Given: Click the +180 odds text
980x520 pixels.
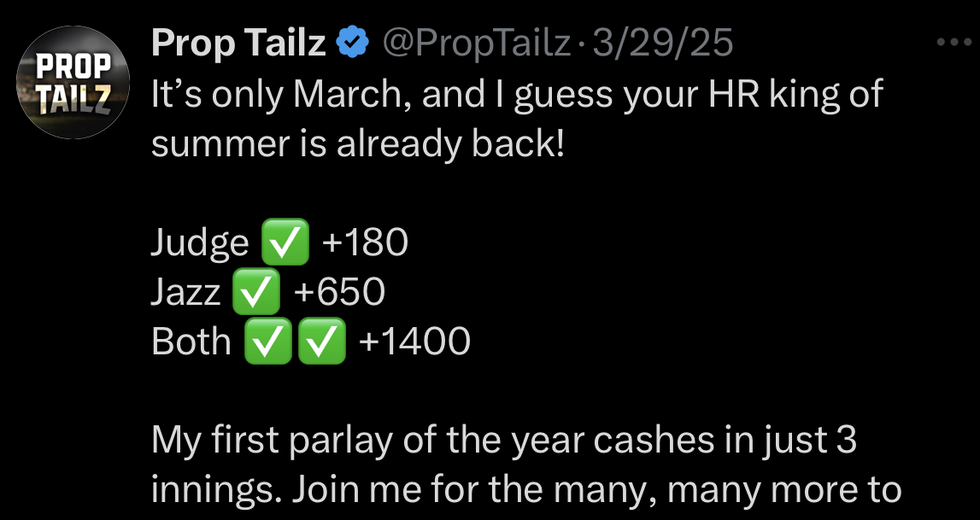Looking at the screenshot, I should pyautogui.click(x=365, y=242).
